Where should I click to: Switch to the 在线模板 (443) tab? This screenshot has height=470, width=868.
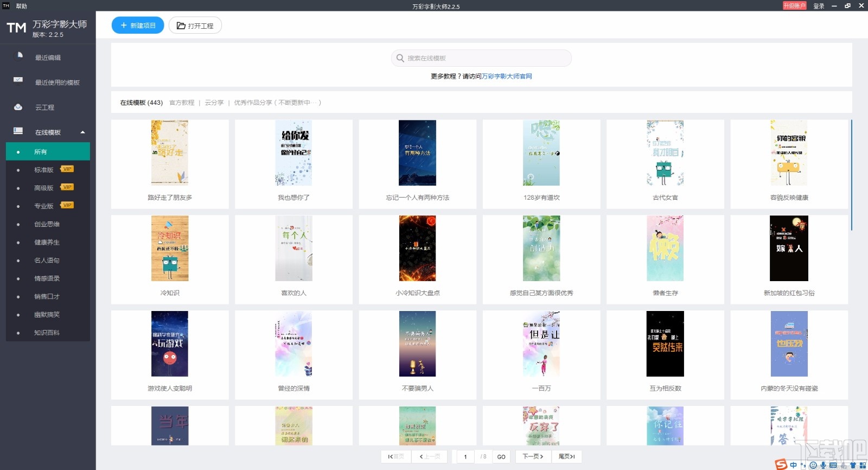click(x=142, y=103)
